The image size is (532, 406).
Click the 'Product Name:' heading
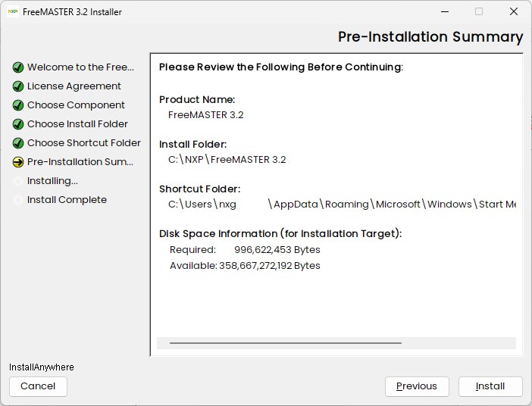point(197,100)
